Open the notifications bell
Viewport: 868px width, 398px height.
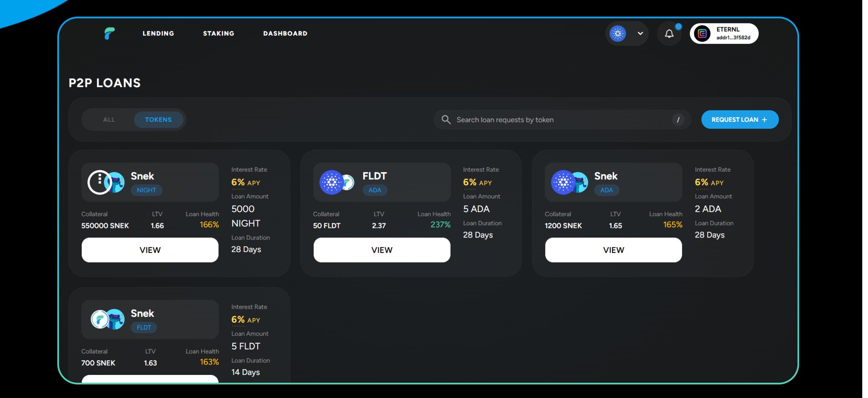669,34
